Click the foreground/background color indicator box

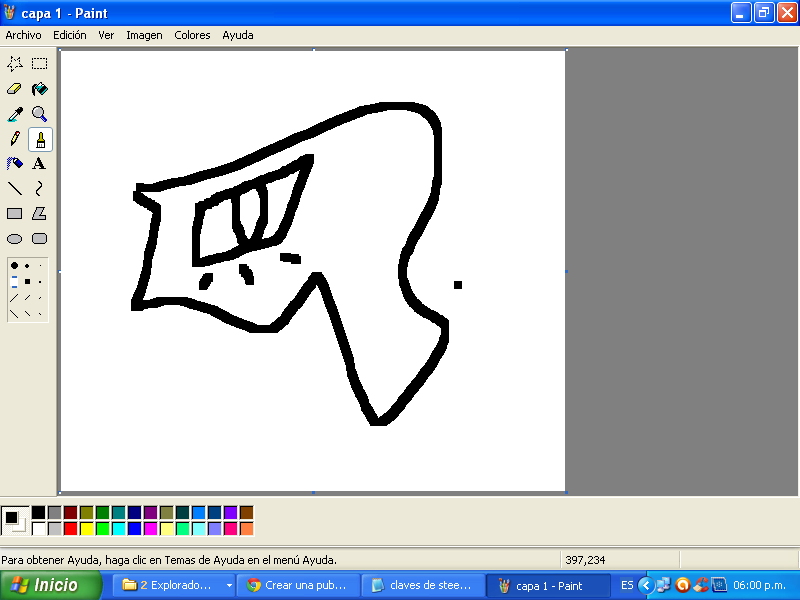pos(15,520)
